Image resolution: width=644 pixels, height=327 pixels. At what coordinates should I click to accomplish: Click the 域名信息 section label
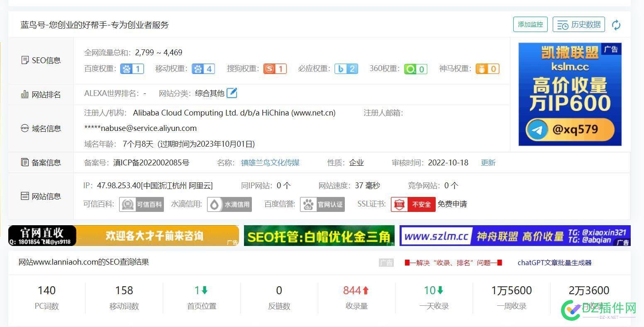pos(41,128)
